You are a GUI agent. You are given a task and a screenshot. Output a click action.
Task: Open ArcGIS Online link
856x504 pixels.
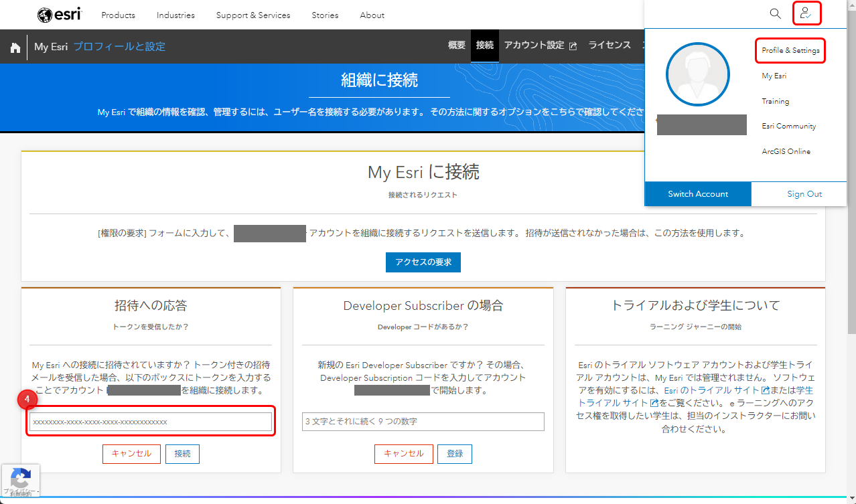pos(786,151)
